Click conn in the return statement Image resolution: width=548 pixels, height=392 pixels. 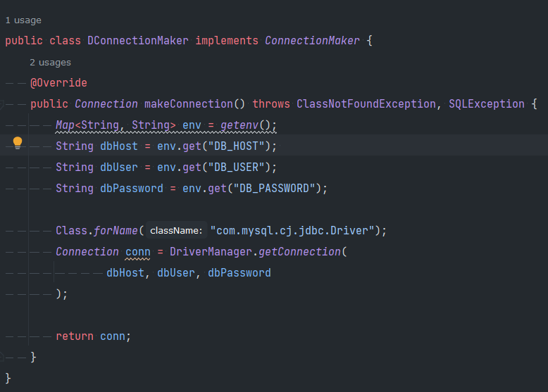113,336
